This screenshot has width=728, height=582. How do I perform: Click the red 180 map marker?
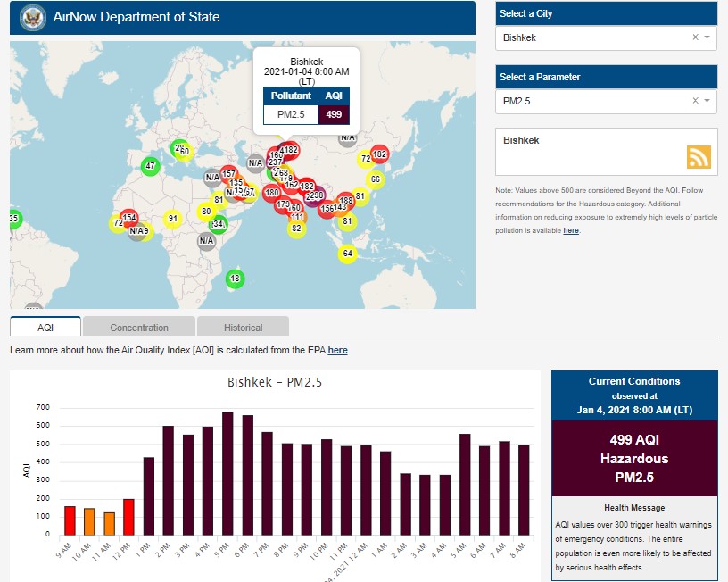pyautogui.click(x=271, y=193)
